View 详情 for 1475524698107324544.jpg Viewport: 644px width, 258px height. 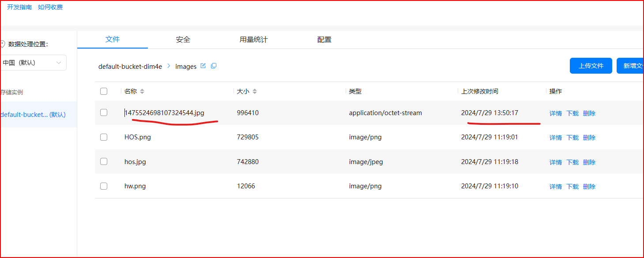click(556, 113)
